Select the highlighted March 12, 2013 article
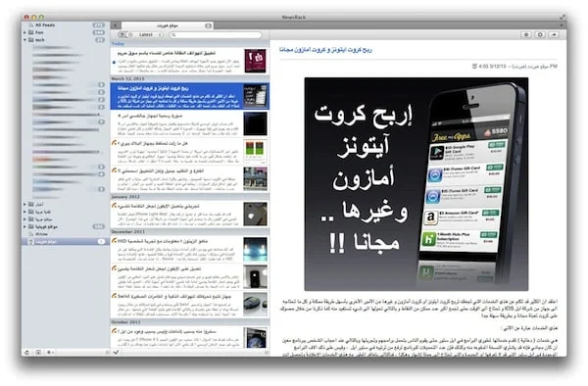The image size is (588, 386). point(190,96)
